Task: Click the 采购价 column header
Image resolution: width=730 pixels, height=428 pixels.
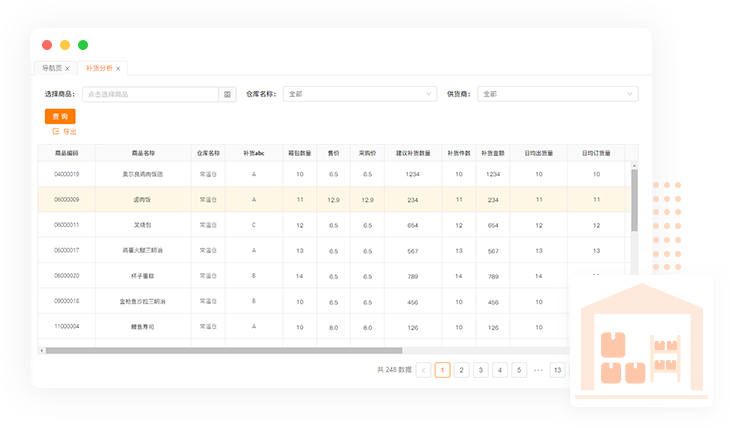Action: 367,153
